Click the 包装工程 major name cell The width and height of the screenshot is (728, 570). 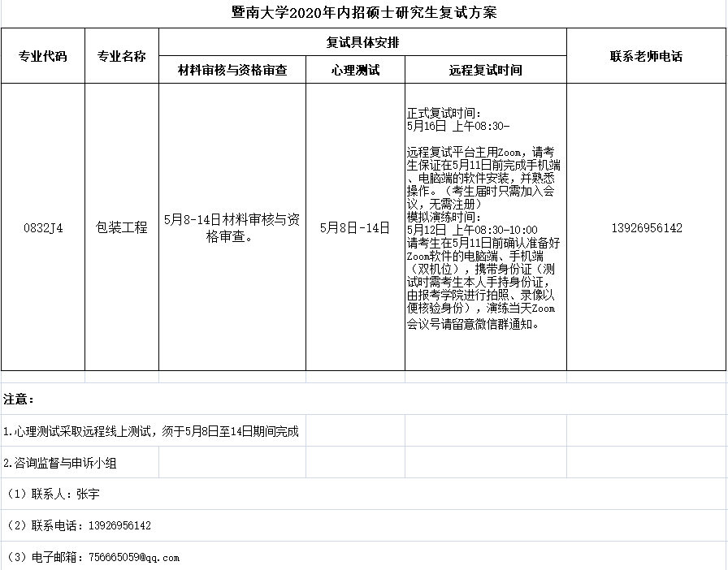tap(122, 227)
